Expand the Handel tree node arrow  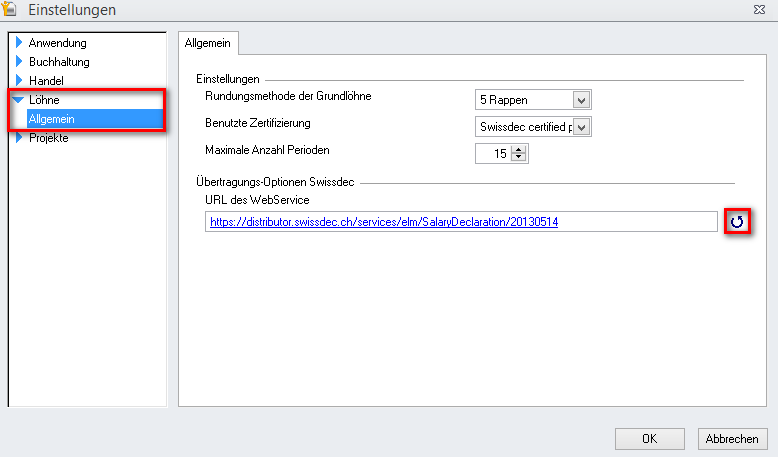tap(19, 80)
